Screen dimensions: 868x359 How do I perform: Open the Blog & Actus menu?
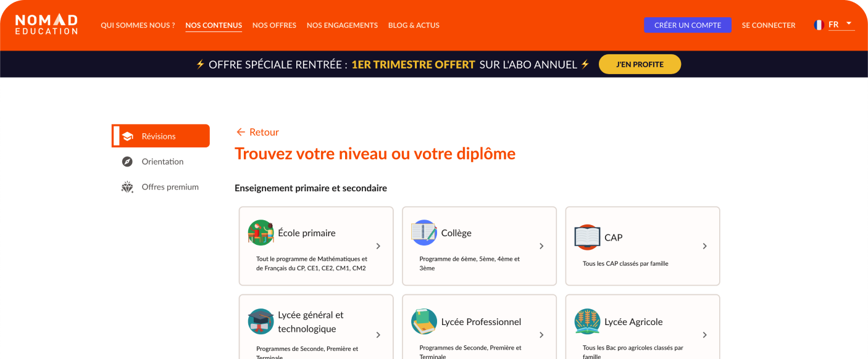click(x=414, y=25)
